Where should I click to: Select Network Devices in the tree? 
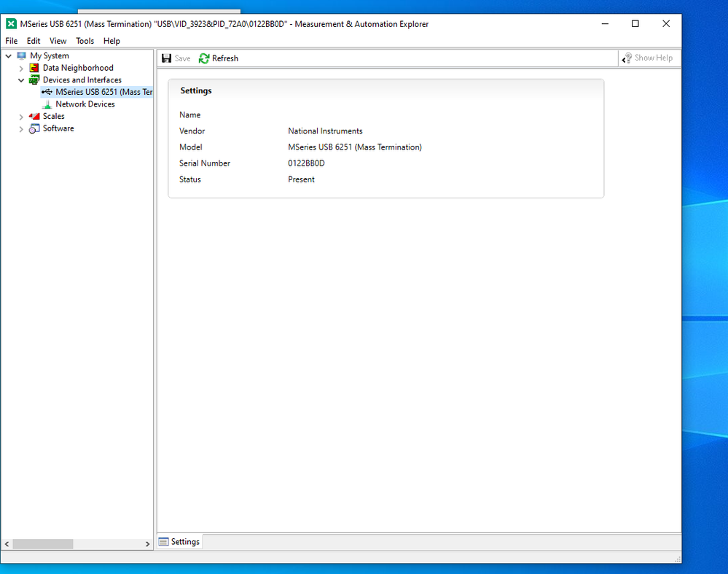click(85, 104)
